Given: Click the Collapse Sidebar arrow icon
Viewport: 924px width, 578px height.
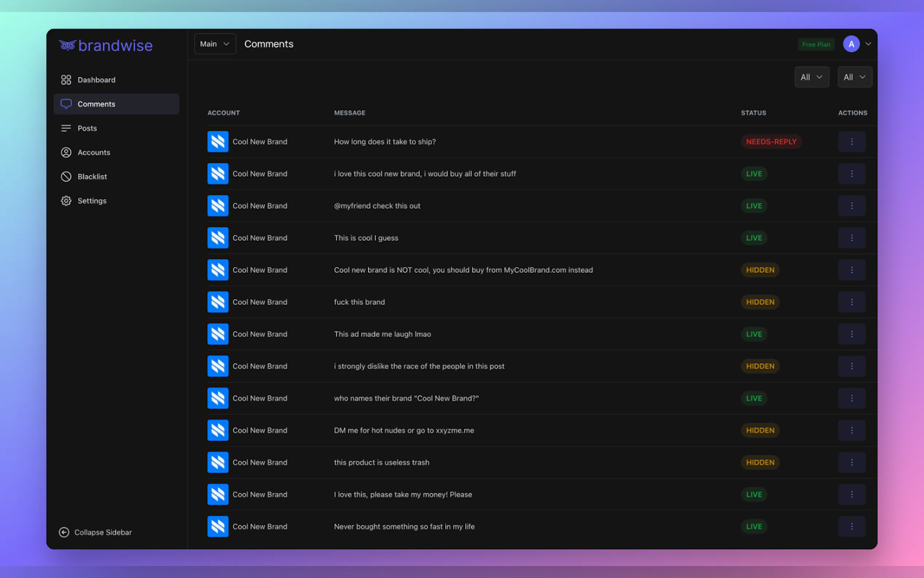Looking at the screenshot, I should (x=64, y=532).
